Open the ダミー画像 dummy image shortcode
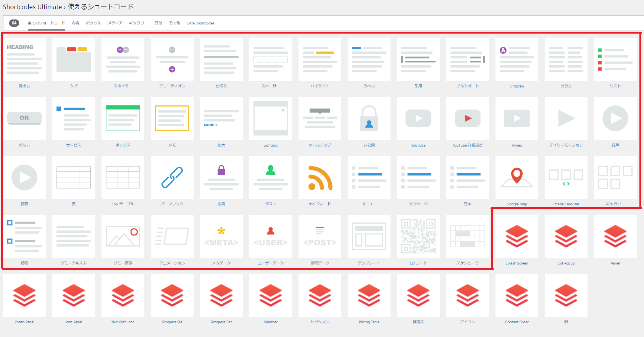644x337 pixels. [123, 236]
